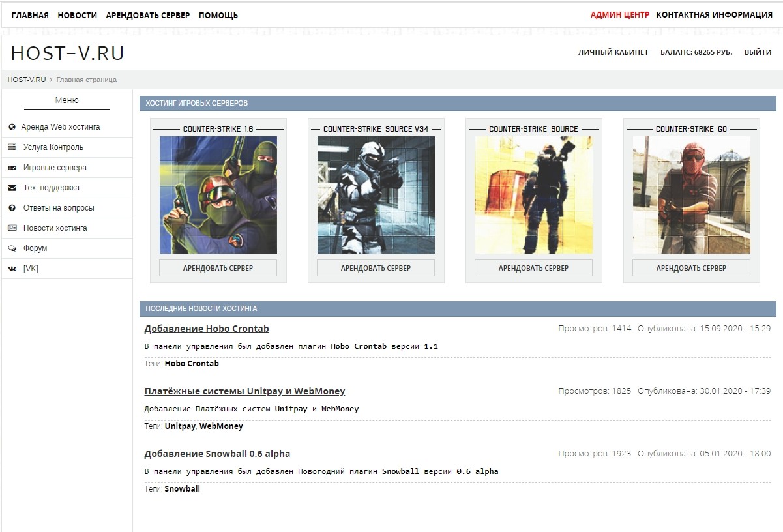Screen dimensions: 783x532
Task: Open Платёжные системы Unitpay и WebMoney article
Action: (244, 391)
